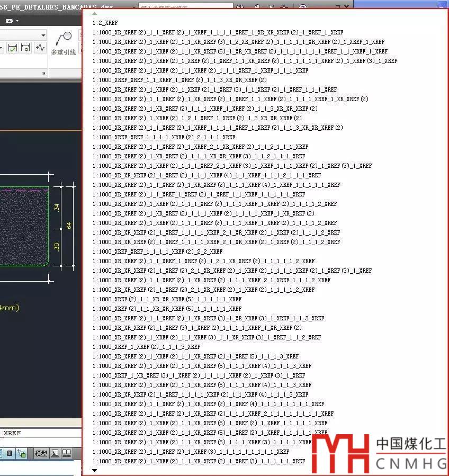The image size is (449, 476).
Task: Select scale starting 1:1000_XREF_1_XR_XREF(3)_1_XREF(2)
Action: point(199,375)
